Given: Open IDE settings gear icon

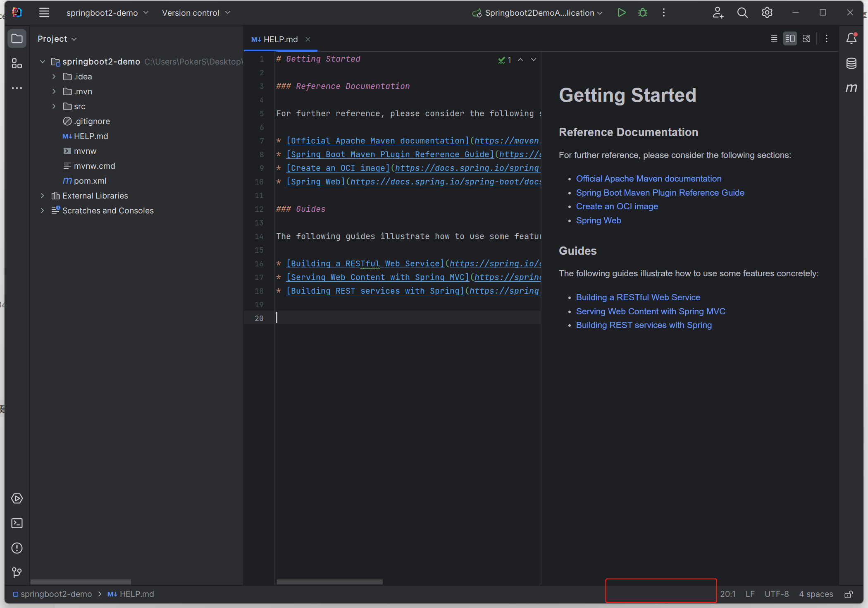Looking at the screenshot, I should click(767, 13).
